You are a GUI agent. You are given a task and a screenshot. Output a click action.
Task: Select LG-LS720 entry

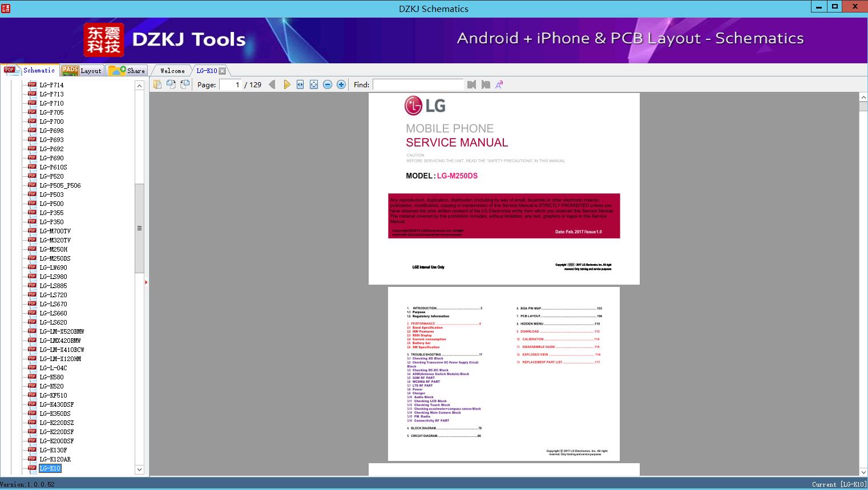click(x=53, y=295)
